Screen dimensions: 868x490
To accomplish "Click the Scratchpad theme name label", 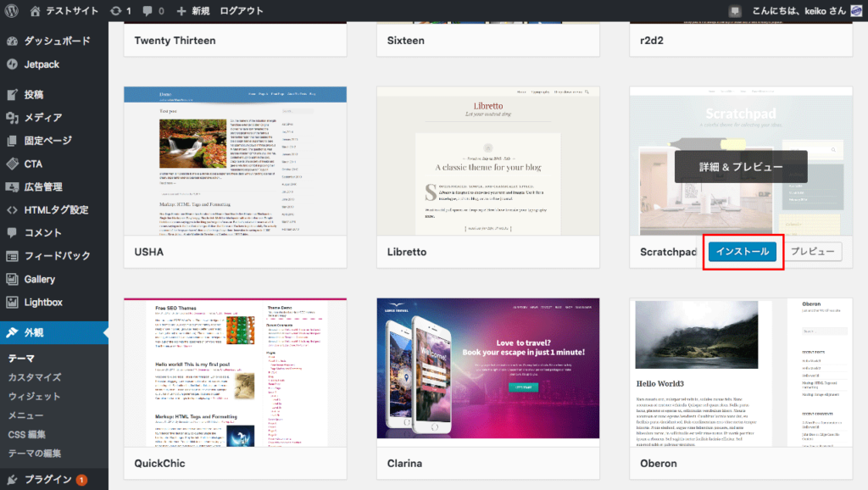I will [x=668, y=252].
